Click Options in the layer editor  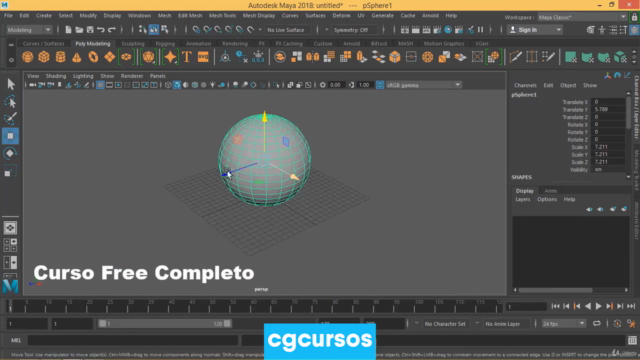[547, 199]
